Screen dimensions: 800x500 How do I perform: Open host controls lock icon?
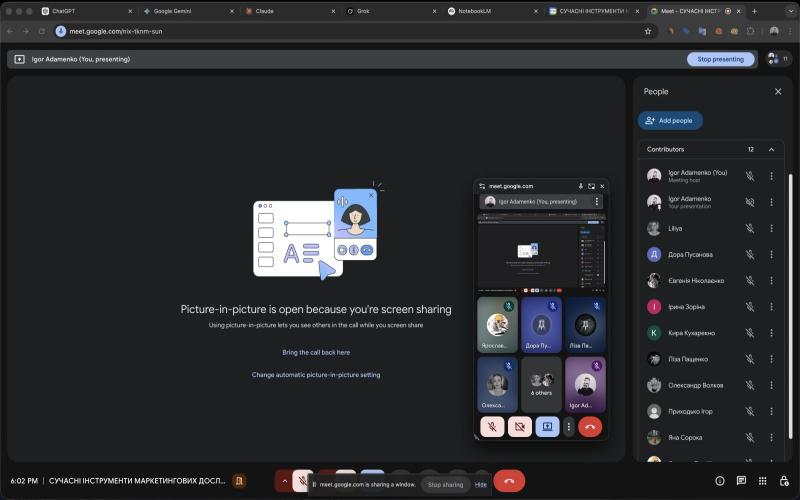pyautogui.click(x=785, y=481)
